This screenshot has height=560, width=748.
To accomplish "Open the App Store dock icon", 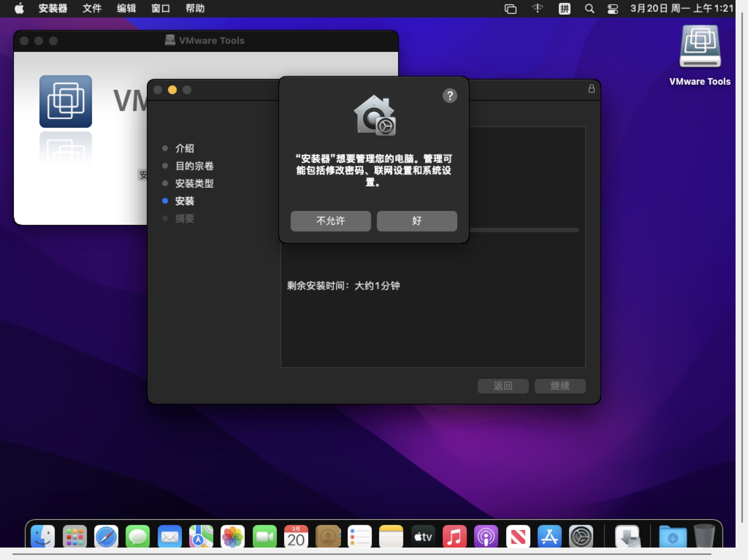I will point(549,536).
